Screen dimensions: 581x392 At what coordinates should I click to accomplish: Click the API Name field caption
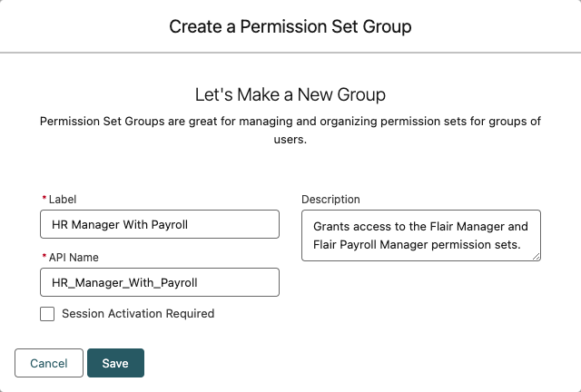pos(73,258)
